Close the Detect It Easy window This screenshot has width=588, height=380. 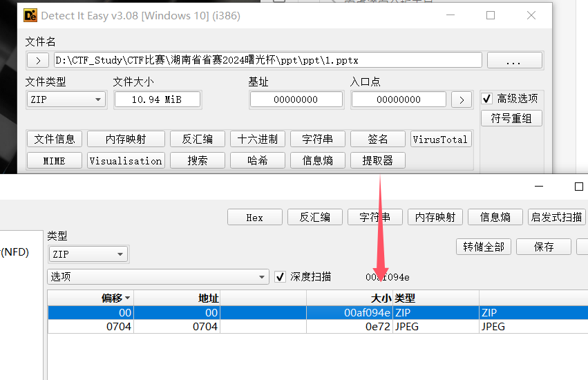point(531,15)
